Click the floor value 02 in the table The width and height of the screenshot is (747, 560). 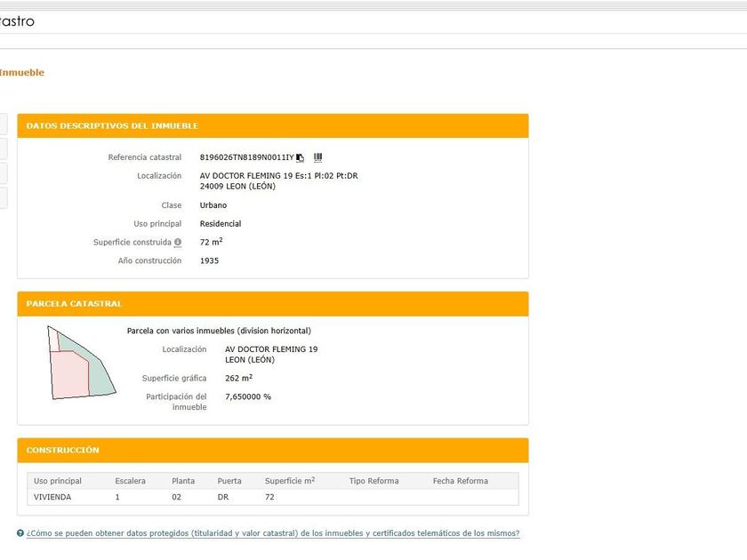pyautogui.click(x=176, y=497)
